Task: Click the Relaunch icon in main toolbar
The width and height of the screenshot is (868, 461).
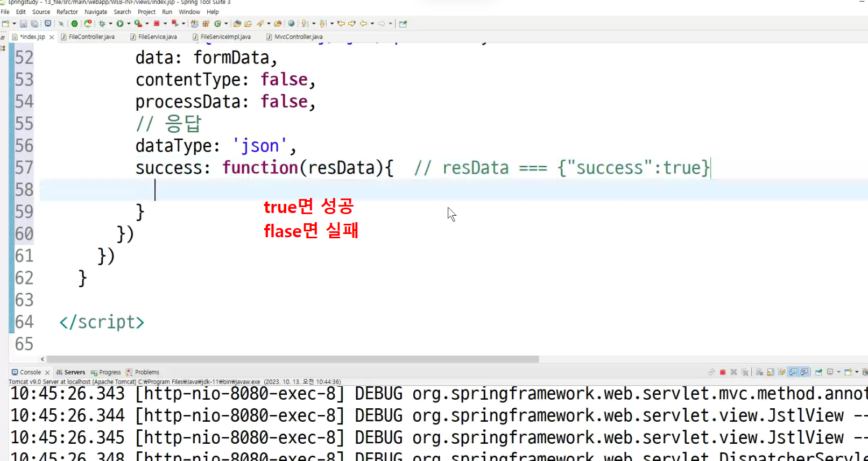Action: point(175,24)
